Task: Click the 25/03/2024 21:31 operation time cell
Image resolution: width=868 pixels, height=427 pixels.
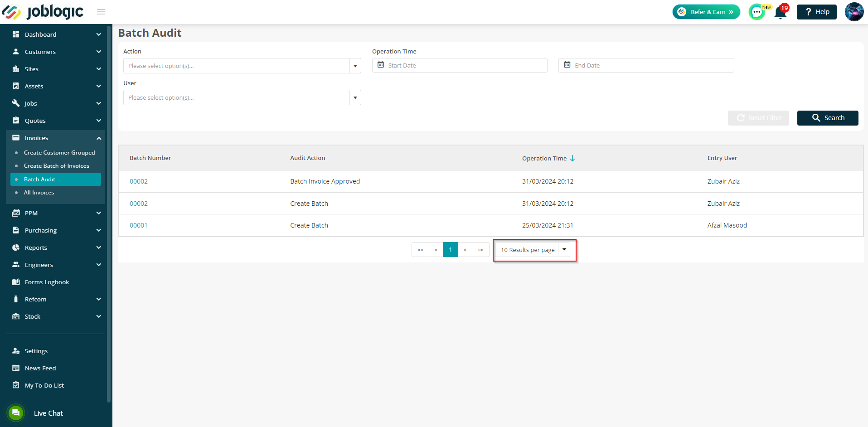Action: coord(548,225)
